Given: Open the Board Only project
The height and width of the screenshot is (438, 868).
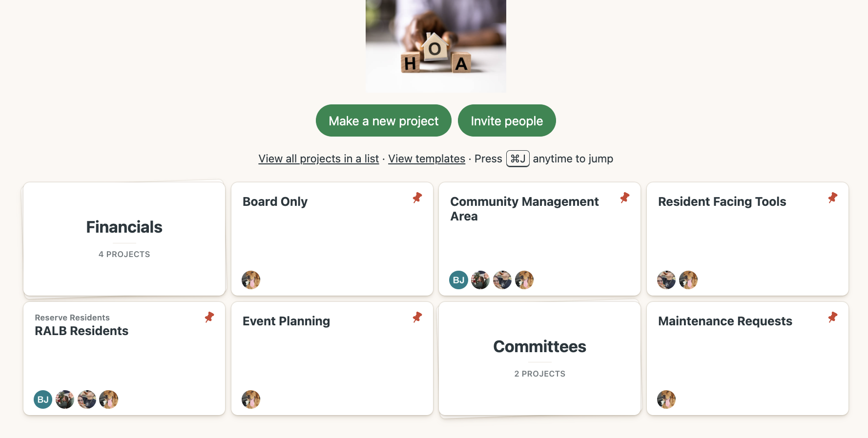Looking at the screenshot, I should (x=275, y=202).
